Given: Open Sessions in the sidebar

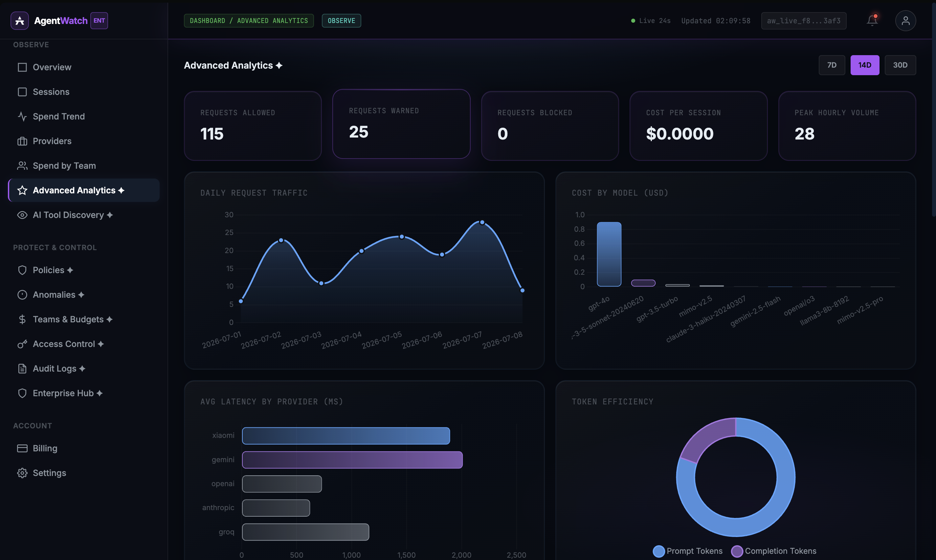Looking at the screenshot, I should (84, 92).
